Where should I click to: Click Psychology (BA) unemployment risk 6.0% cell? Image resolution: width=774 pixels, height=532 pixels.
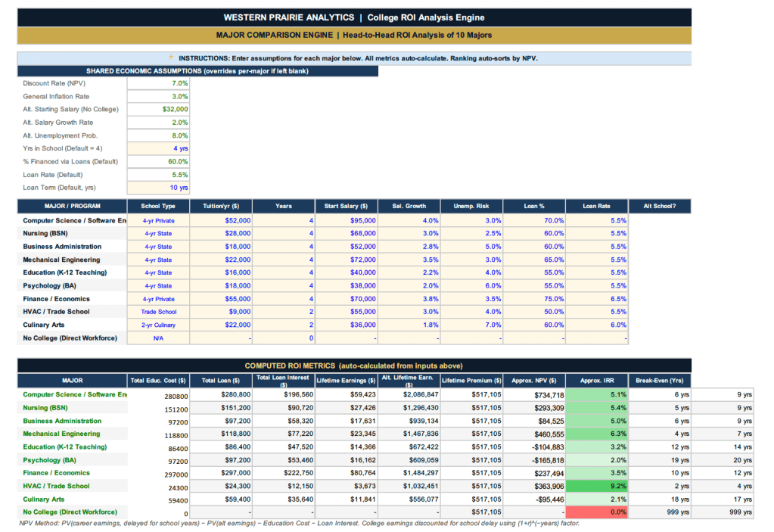tap(471, 286)
